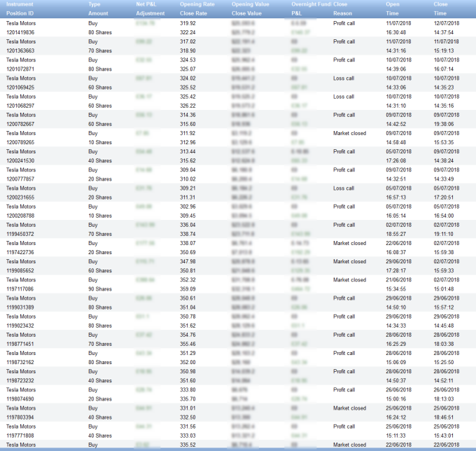Select position ID 1200231655
The width and height of the screenshot is (476, 451).
20,197
